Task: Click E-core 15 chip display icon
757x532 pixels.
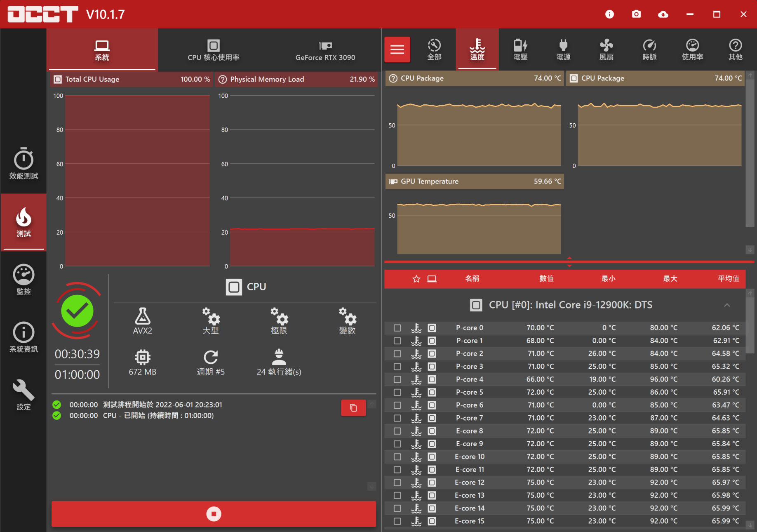Action: point(432,521)
